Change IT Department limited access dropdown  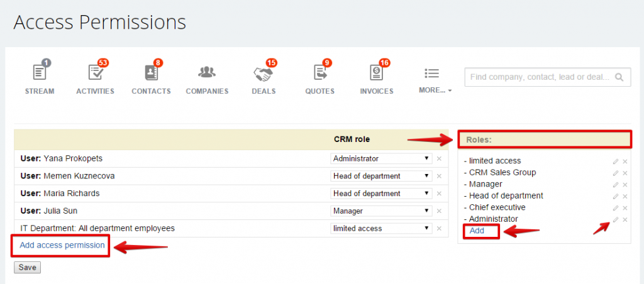(x=380, y=229)
